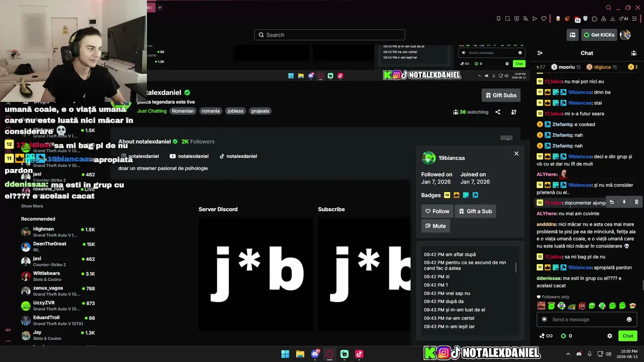Open UzzyZVR in Recommended channels
Image resolution: width=644 pixels, height=362 pixels.
(58, 306)
